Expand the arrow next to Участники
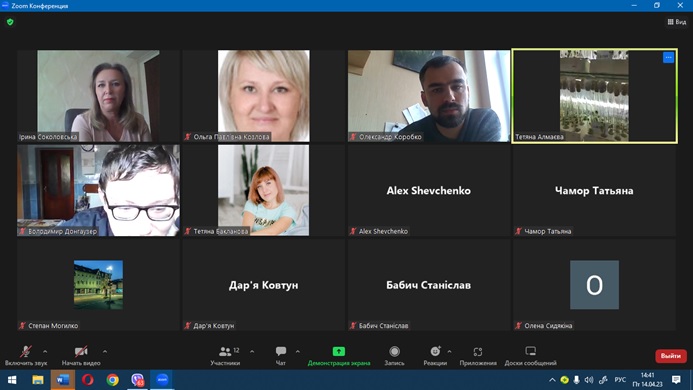693x390 pixels. pyautogui.click(x=252, y=352)
